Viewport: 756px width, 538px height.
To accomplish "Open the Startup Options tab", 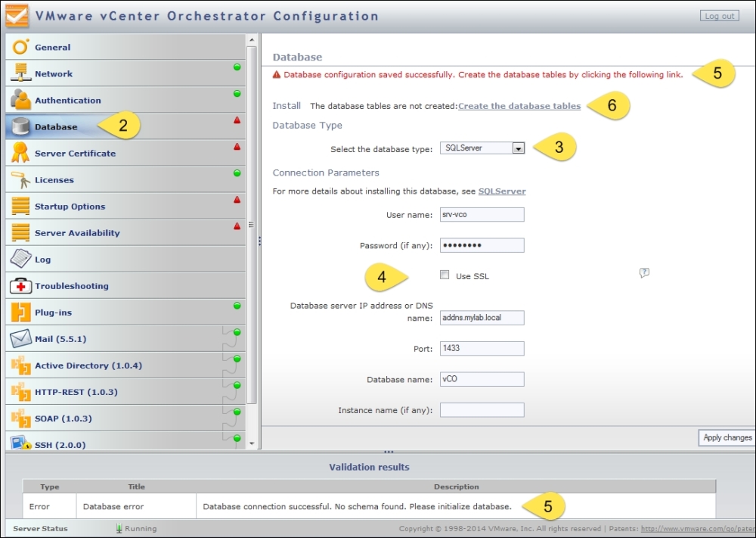I will tap(70, 207).
